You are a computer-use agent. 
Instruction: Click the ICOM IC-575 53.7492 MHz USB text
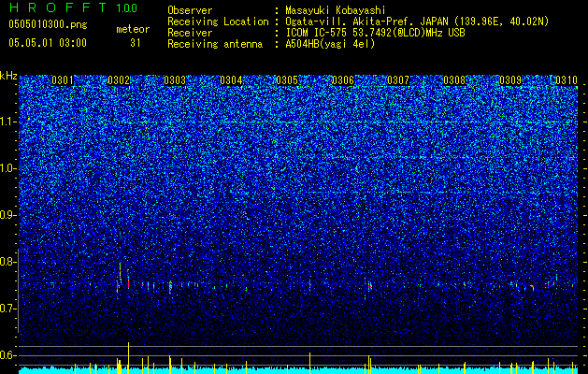click(375, 33)
